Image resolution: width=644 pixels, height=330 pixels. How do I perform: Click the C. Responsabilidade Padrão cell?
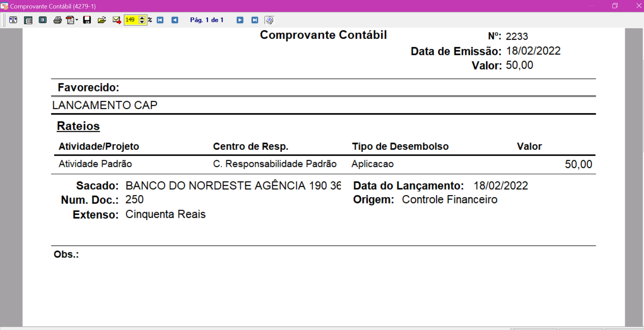pos(275,164)
